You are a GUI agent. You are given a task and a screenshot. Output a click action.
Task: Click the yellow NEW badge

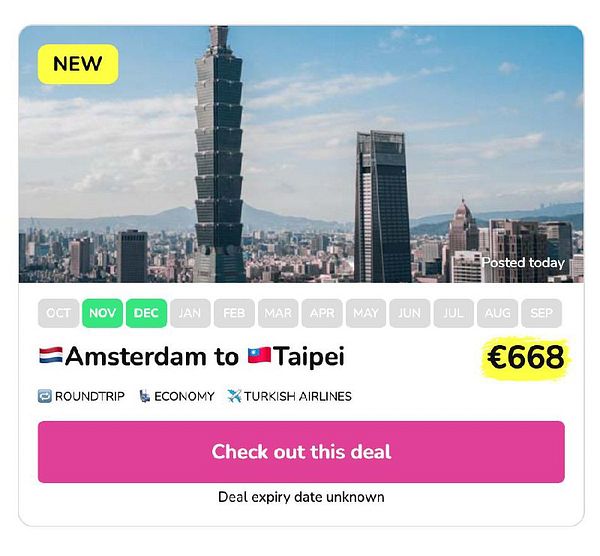click(x=78, y=64)
